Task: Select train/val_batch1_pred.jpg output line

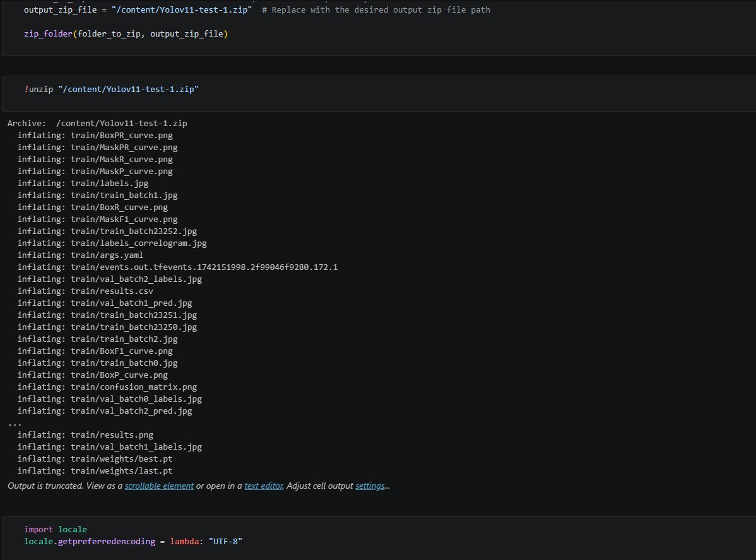Action: tap(105, 303)
